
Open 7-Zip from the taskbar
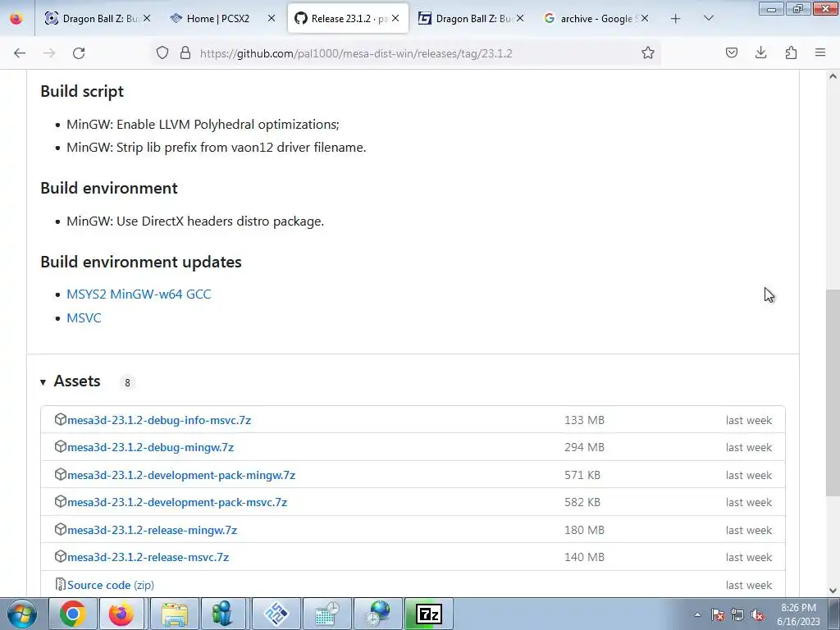point(428,614)
